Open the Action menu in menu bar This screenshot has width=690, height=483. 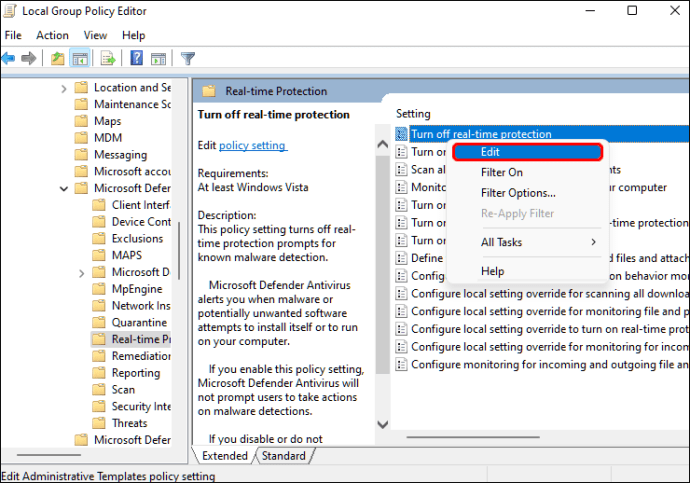[52, 35]
